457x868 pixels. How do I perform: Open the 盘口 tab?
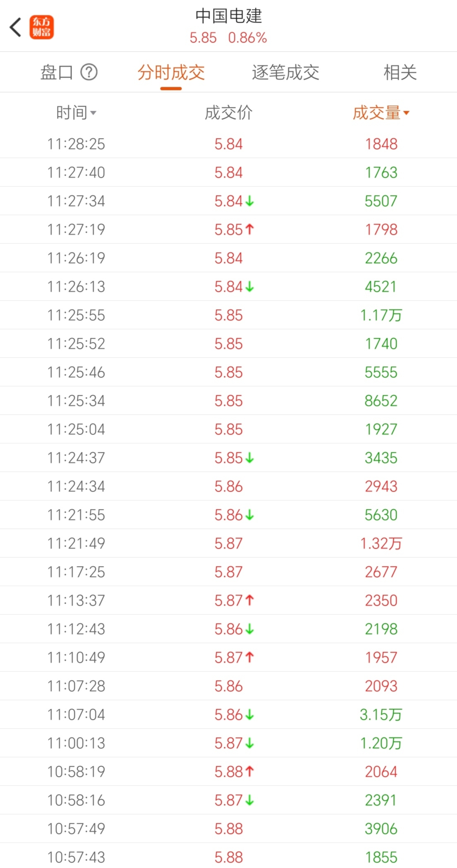click(x=56, y=72)
